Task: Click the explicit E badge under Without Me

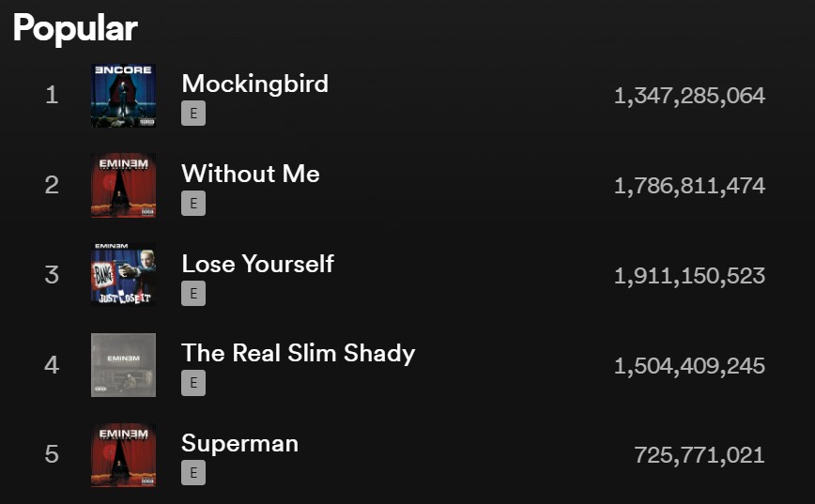Action: tap(193, 203)
